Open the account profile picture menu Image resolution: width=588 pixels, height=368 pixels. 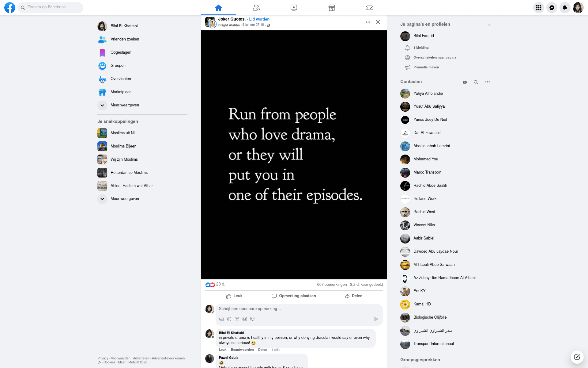click(578, 8)
